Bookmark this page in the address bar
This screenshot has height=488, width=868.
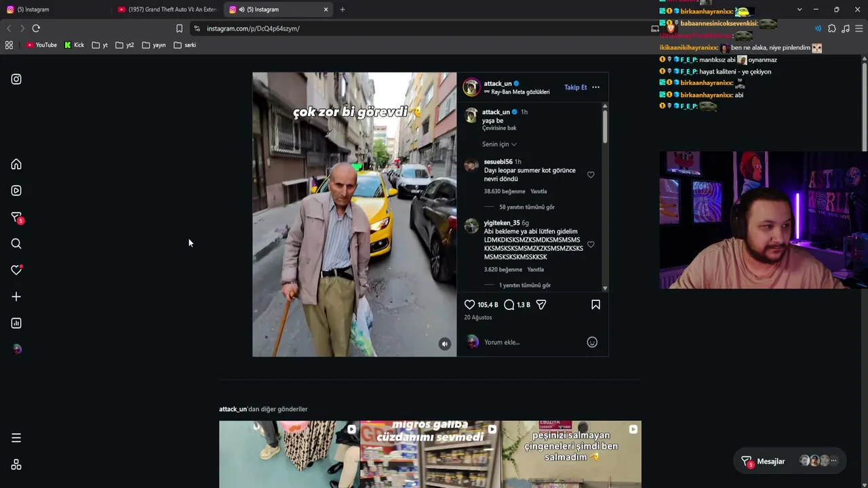point(179,28)
